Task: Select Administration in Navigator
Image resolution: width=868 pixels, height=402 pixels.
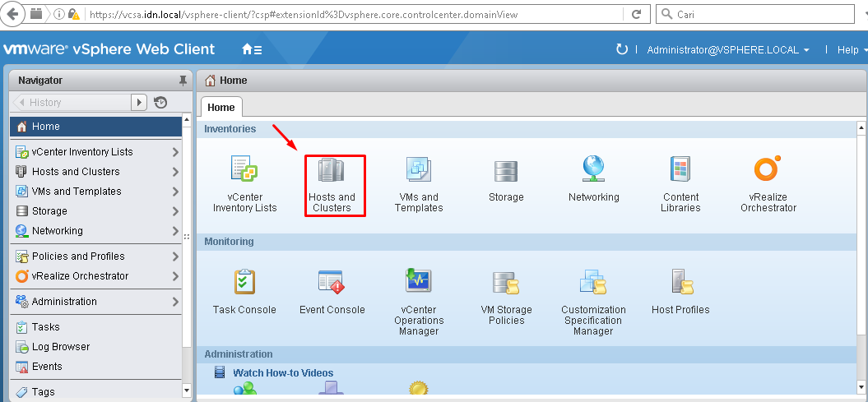Action: [x=95, y=302]
